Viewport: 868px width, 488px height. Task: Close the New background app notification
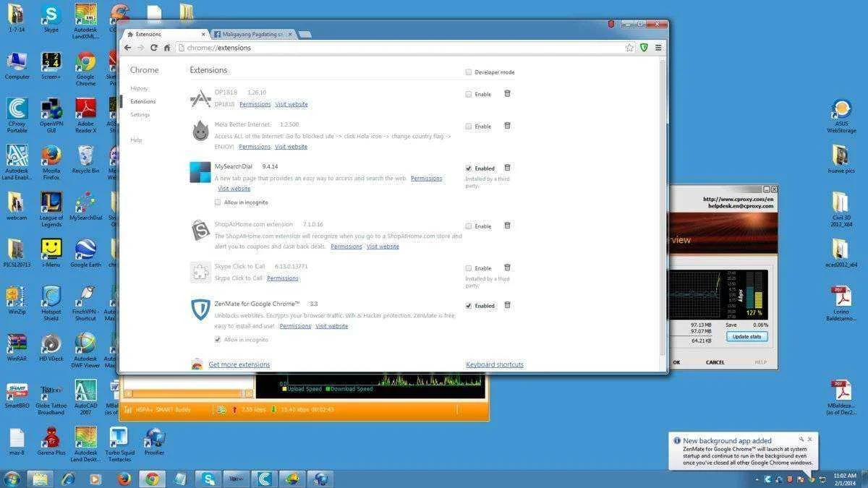809,439
